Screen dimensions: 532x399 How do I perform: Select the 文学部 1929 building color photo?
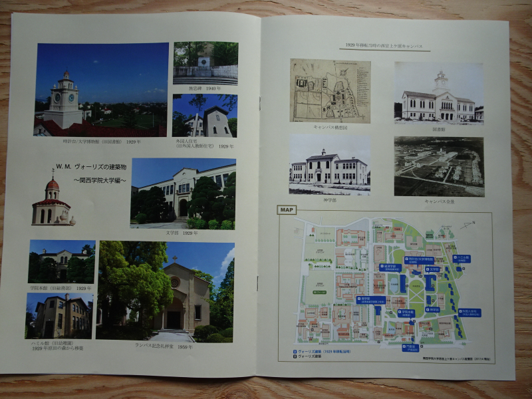point(184,194)
